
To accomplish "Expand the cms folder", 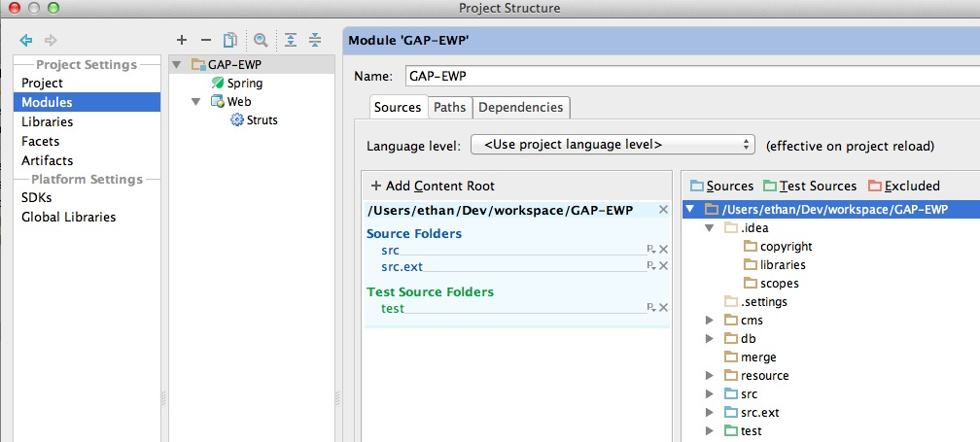I will point(710,321).
